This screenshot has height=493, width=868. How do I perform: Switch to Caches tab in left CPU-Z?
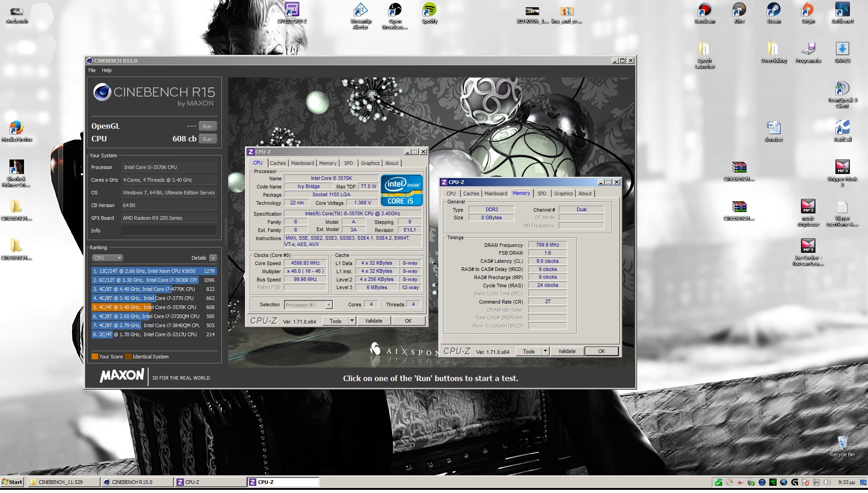click(278, 163)
